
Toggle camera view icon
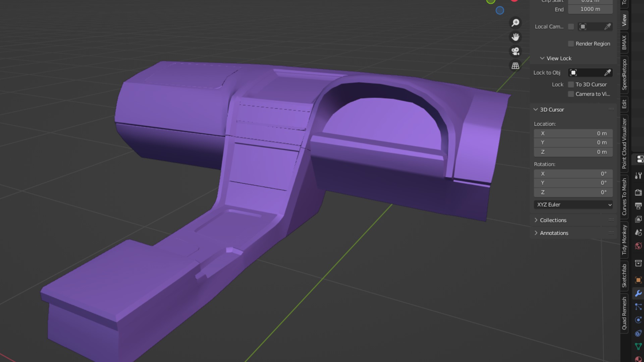[x=515, y=51]
